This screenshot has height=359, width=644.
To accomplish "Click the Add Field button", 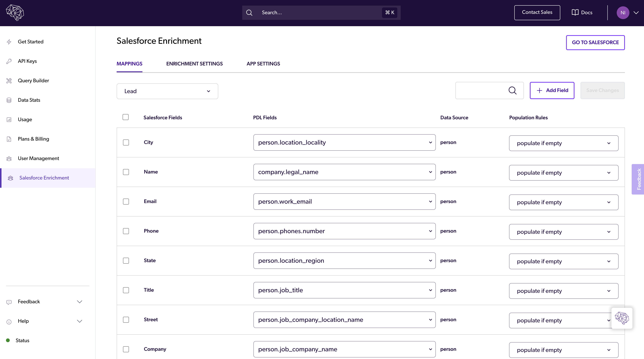I will pos(552,90).
